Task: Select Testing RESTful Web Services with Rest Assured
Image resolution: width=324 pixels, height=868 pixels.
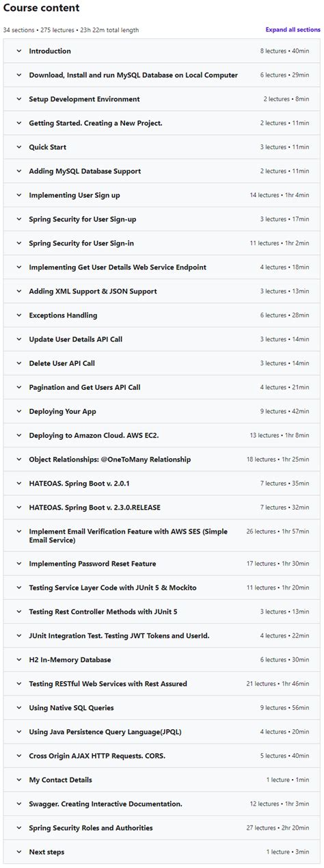Action: (x=107, y=683)
